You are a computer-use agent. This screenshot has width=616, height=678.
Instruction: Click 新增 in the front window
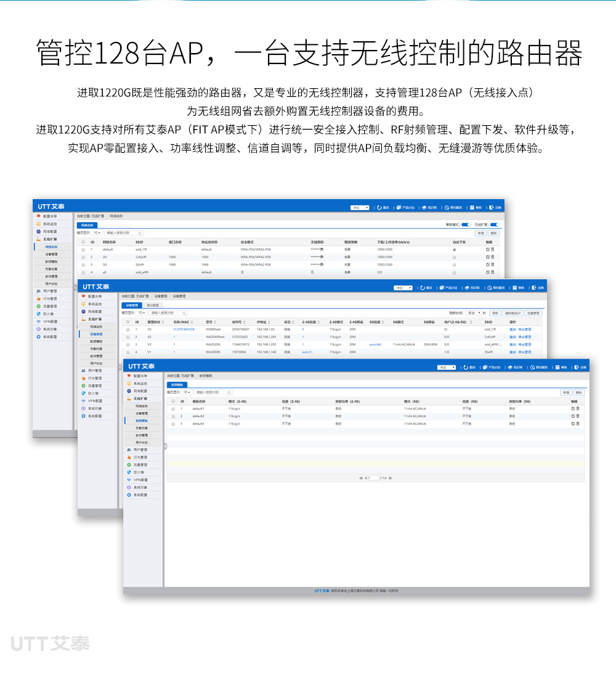(x=566, y=393)
